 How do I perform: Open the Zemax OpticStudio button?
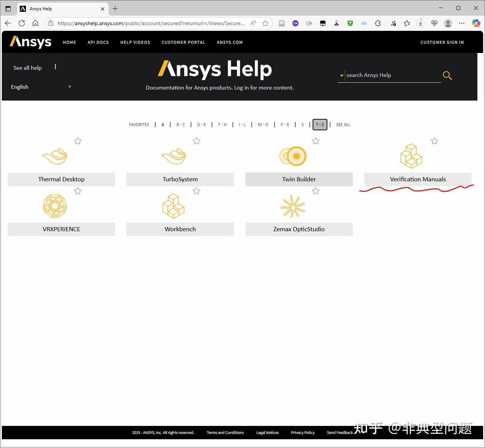[299, 229]
